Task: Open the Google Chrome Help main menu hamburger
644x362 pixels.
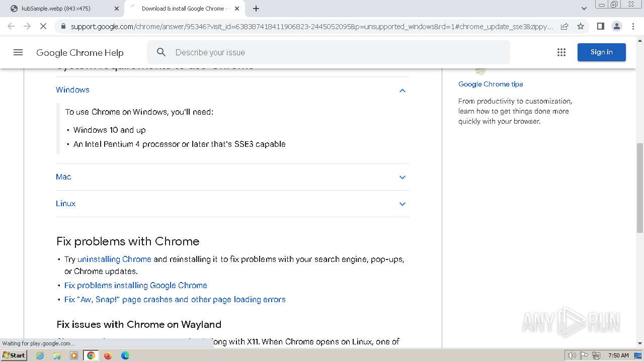Action: tap(18, 52)
